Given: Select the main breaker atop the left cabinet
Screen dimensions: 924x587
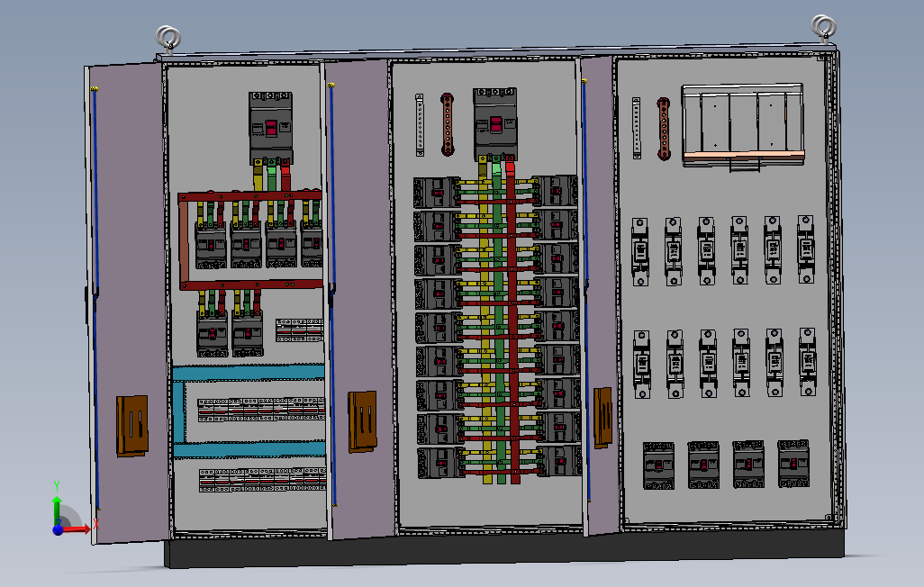Looking at the screenshot, I should pos(270,128).
